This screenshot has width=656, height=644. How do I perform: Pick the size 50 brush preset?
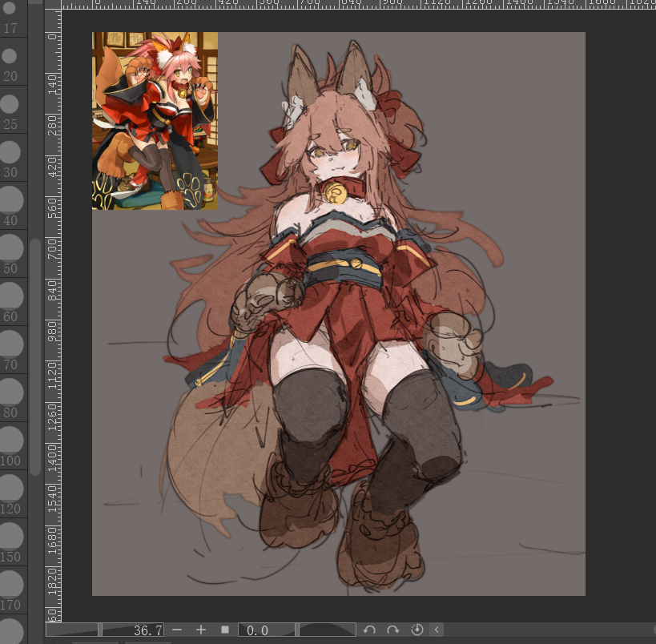14,254
